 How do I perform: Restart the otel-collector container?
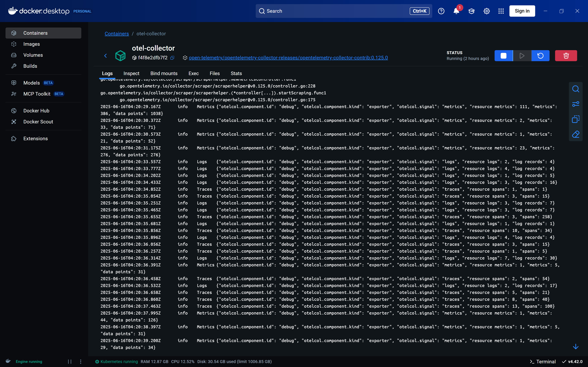540,56
